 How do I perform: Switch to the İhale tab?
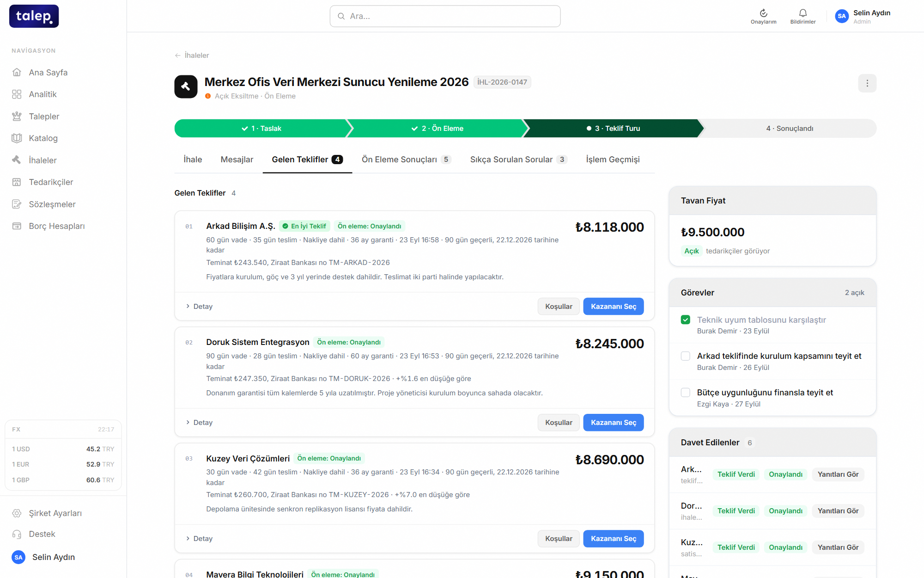point(193,160)
